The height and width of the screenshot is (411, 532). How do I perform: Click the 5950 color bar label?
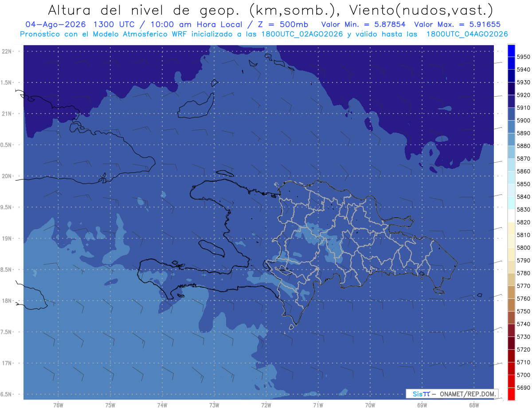[x=523, y=57]
